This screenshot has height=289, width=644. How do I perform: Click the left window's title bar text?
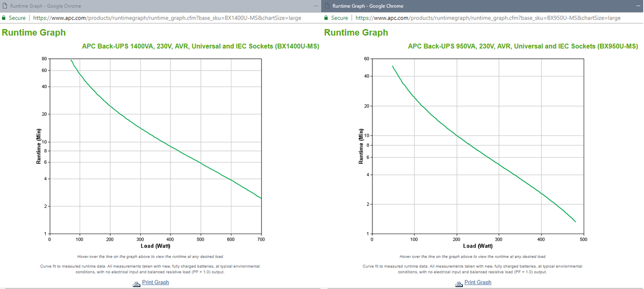coord(45,6)
